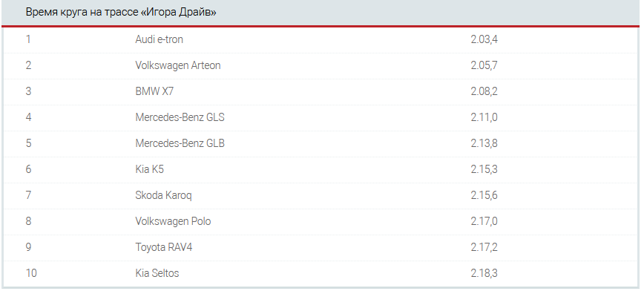Image resolution: width=644 pixels, height=291 pixels.
Task: Click the Volkswagen Polo entry
Action: [173, 221]
